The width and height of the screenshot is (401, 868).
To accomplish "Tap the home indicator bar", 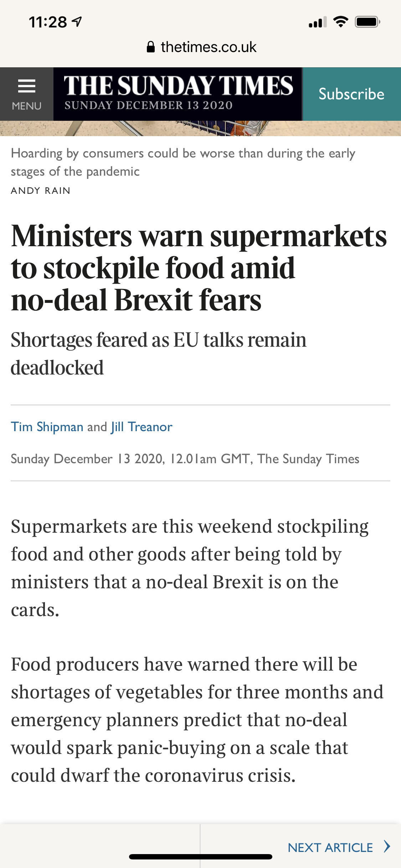I will [x=201, y=857].
